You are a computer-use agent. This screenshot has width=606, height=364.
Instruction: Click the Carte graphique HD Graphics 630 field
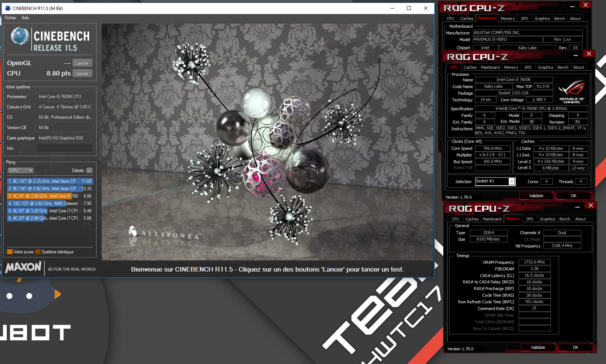64,138
